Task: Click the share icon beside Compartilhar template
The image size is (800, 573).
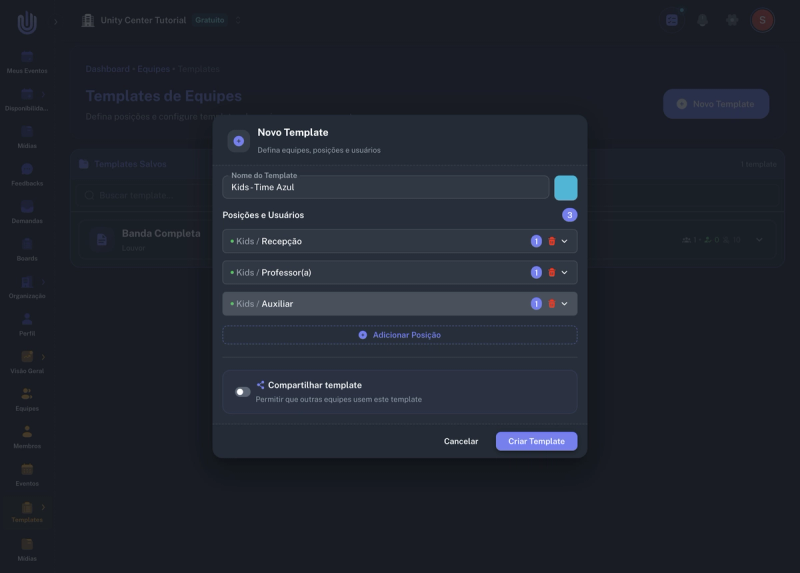Action: (x=260, y=385)
